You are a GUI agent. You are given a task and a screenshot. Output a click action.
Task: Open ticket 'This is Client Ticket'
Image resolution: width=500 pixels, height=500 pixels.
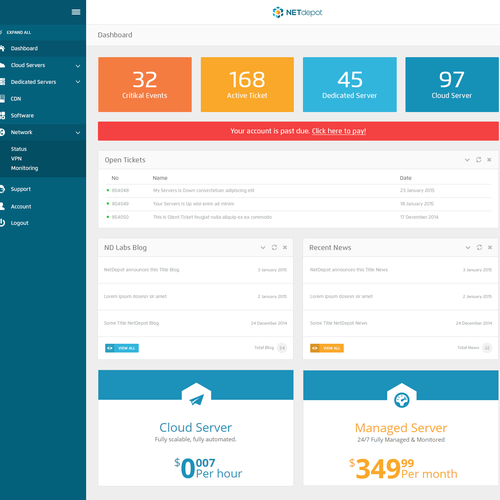(212, 217)
